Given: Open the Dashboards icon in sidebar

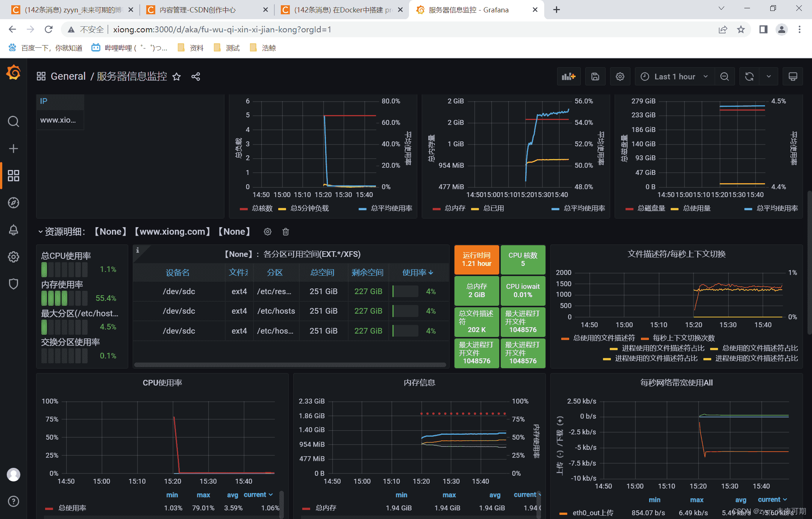Looking at the screenshot, I should [x=14, y=176].
